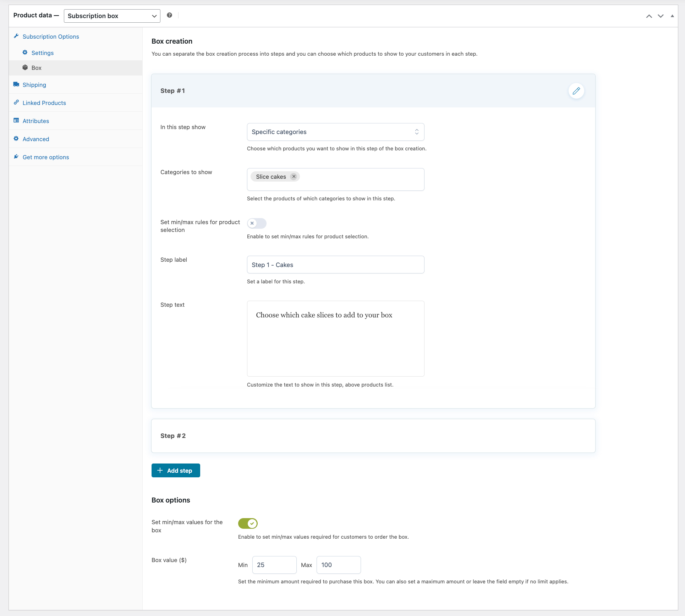Click the wrench icon beside Subscription Options
The width and height of the screenshot is (685, 616).
[x=16, y=36]
